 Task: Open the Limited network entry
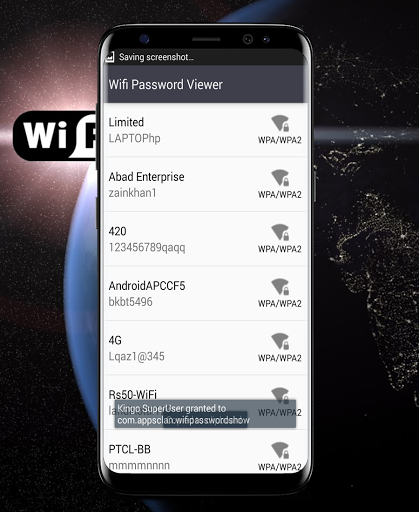click(205, 130)
